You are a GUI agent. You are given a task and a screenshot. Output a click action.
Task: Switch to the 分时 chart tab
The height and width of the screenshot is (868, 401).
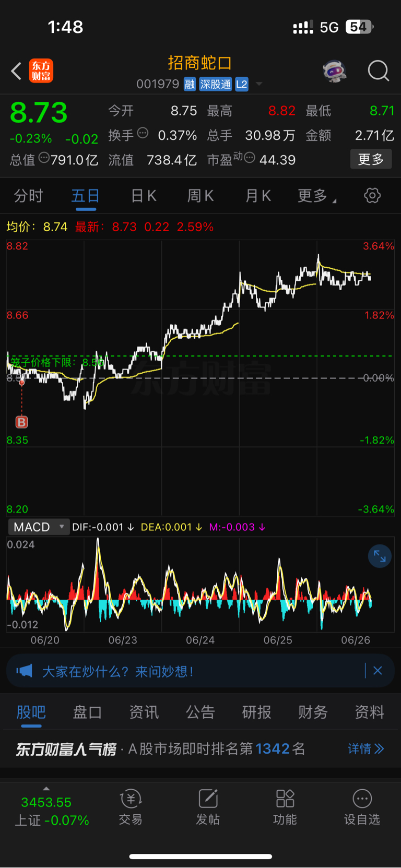click(28, 196)
